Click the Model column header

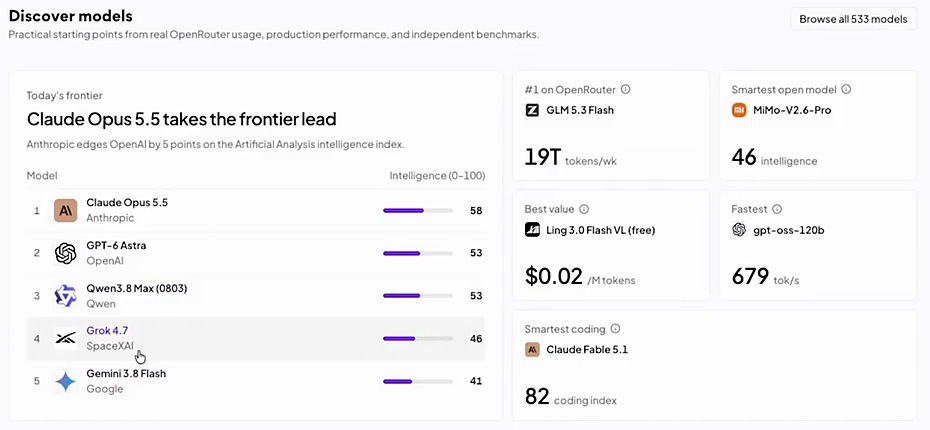point(42,176)
